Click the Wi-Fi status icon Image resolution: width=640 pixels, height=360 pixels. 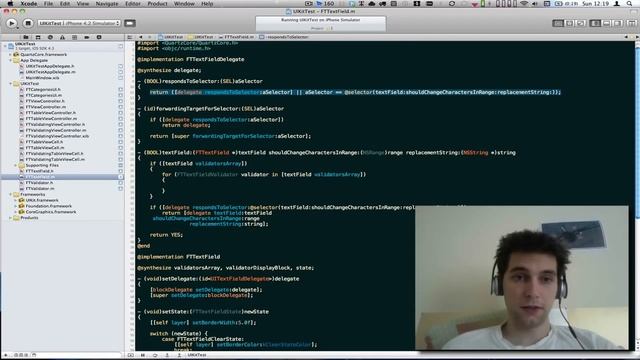(524, 4)
